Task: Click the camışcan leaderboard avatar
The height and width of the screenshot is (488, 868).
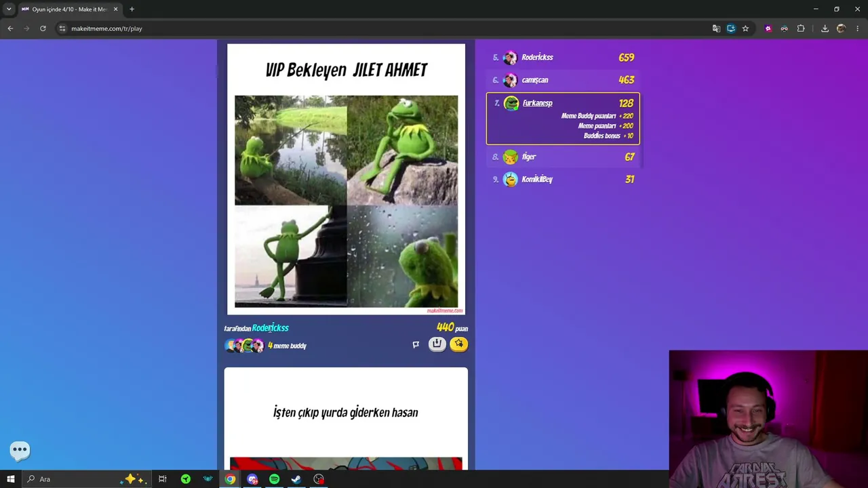Action: coord(510,80)
